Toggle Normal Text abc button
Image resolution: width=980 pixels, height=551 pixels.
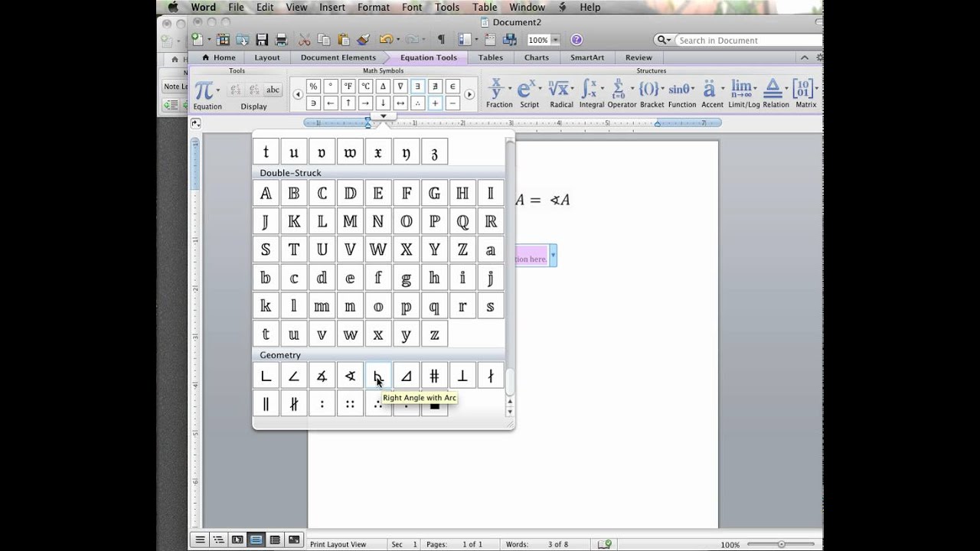pyautogui.click(x=273, y=90)
